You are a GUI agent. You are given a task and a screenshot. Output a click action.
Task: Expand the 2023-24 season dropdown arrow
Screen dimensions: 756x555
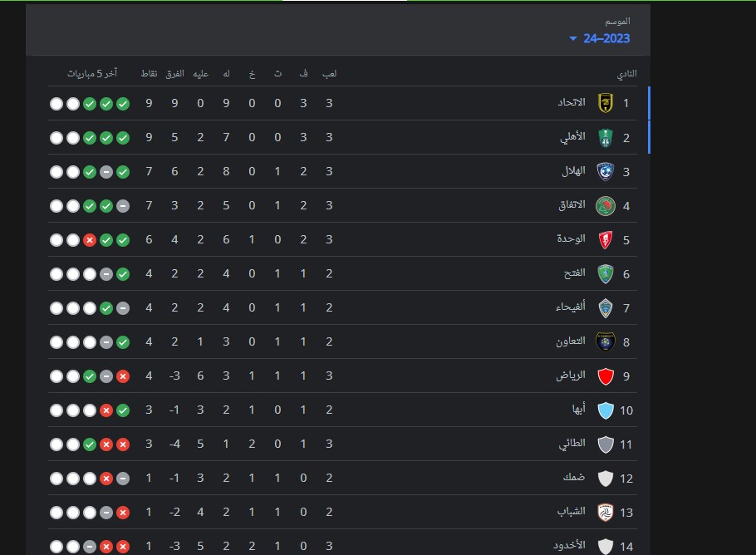pos(572,38)
